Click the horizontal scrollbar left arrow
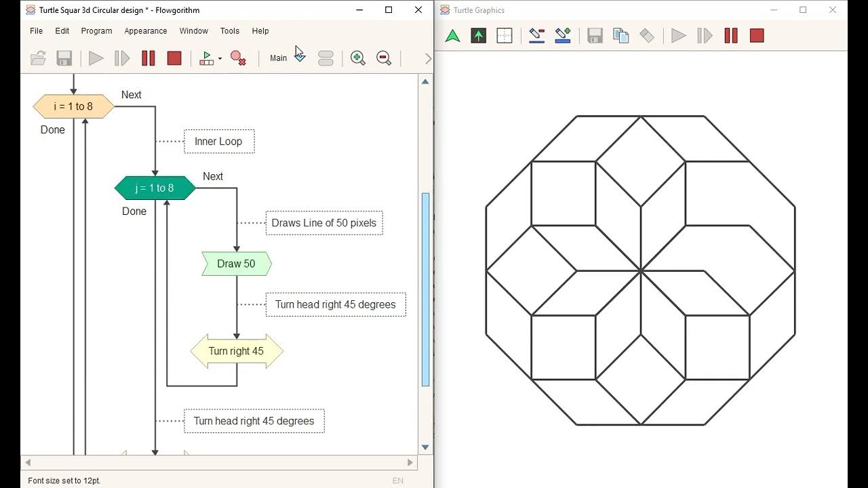The height and width of the screenshot is (488, 868). [28, 462]
